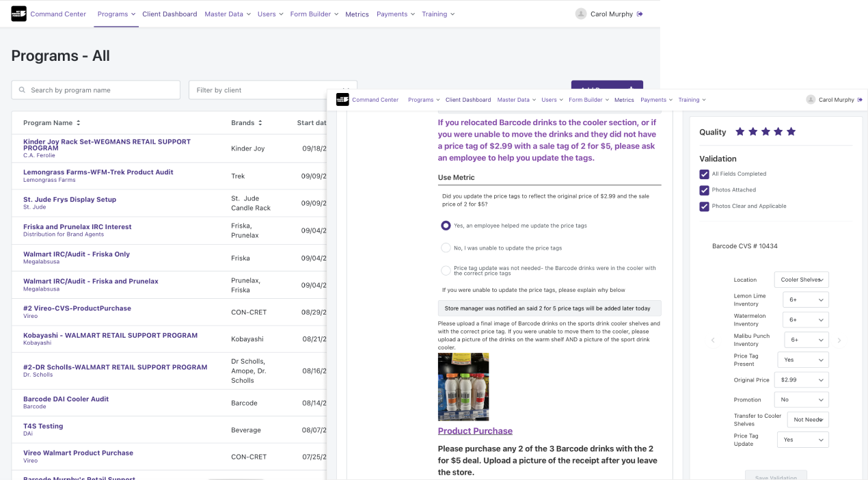The width and height of the screenshot is (868, 480).
Task: Open Metrics in the back window
Action: click(x=357, y=14)
